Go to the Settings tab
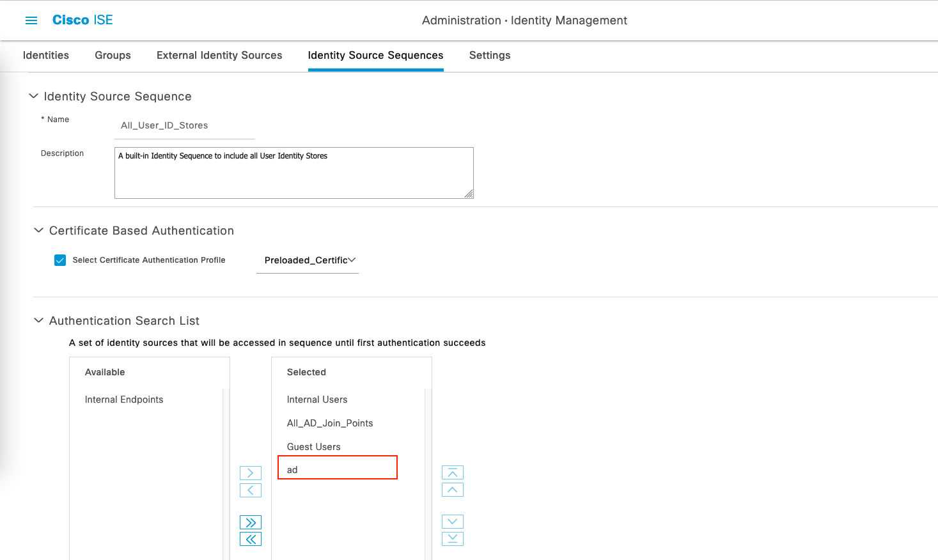Screen dimensions: 938x560 [x=489, y=56]
